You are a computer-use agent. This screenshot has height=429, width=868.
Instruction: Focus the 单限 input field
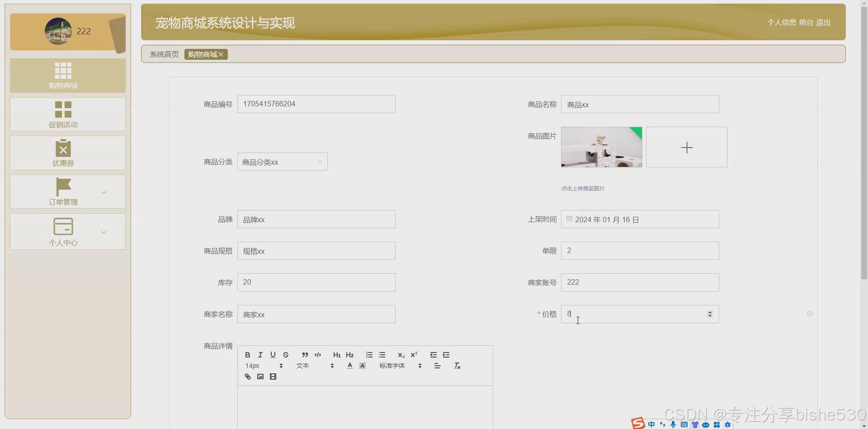(640, 251)
